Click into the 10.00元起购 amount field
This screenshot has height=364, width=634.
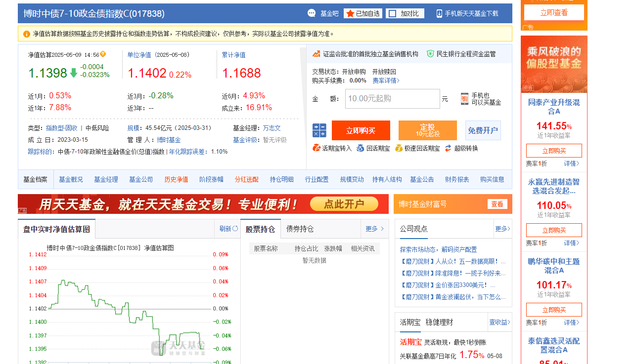393,99
